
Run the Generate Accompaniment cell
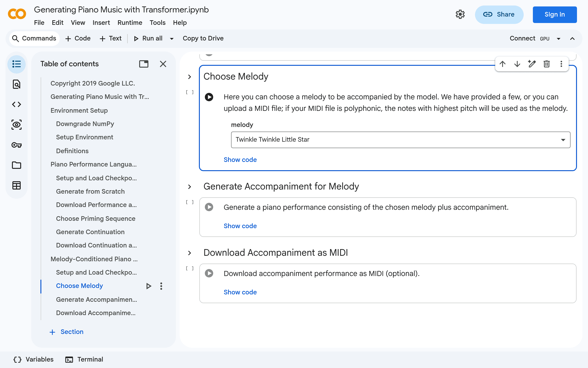[x=209, y=207]
